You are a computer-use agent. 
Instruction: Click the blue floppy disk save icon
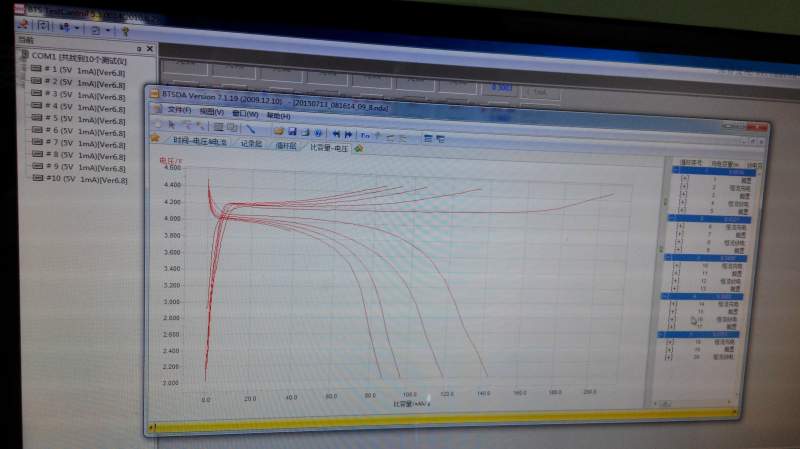292,132
